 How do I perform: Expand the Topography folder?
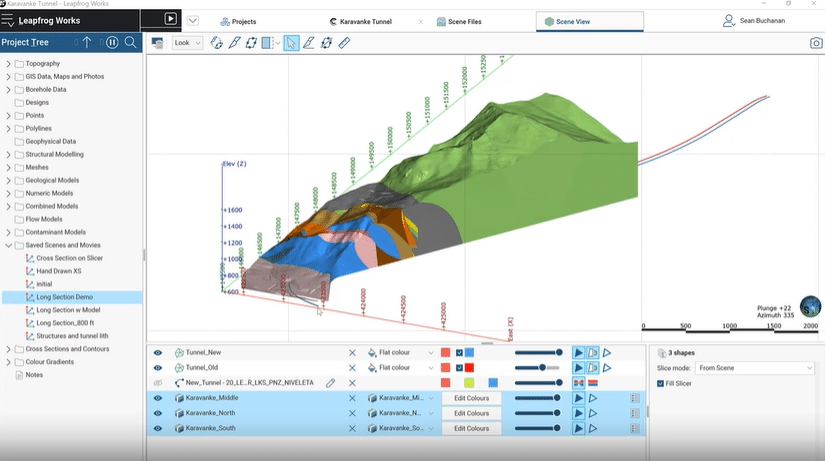pyautogui.click(x=8, y=64)
